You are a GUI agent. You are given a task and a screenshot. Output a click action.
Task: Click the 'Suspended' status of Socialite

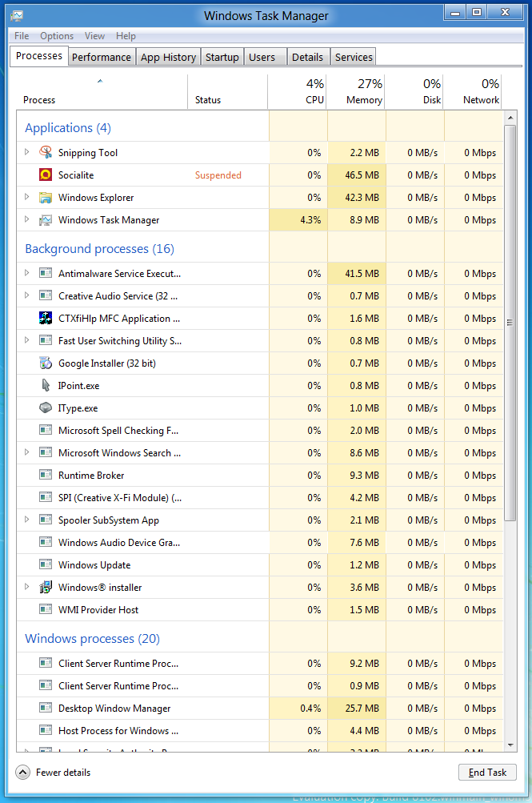218,175
